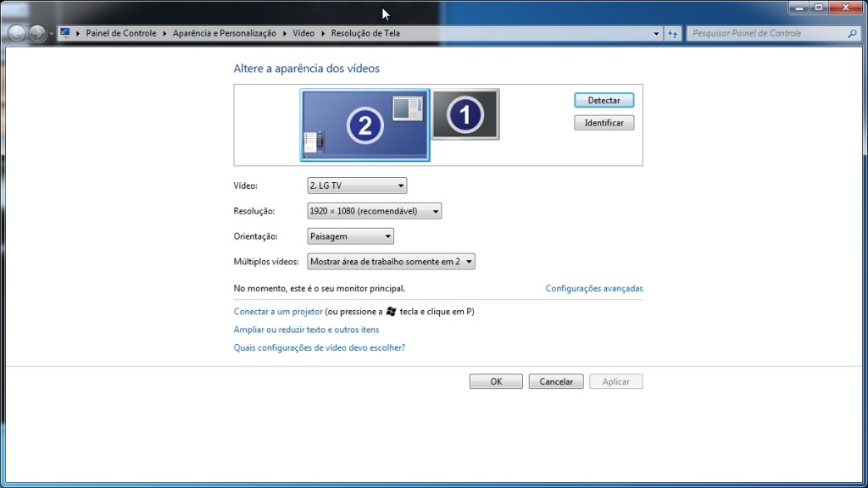The height and width of the screenshot is (488, 868).
Task: Click inside the Pesquisar Painel de Controle field
Action: click(763, 33)
